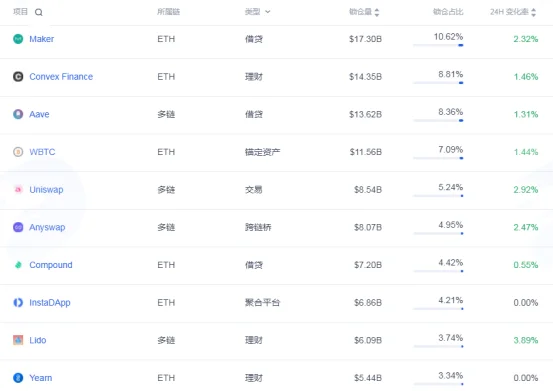This screenshot has height=391, width=553.
Task: Click the Yearn blue logo icon
Action: click(18, 378)
